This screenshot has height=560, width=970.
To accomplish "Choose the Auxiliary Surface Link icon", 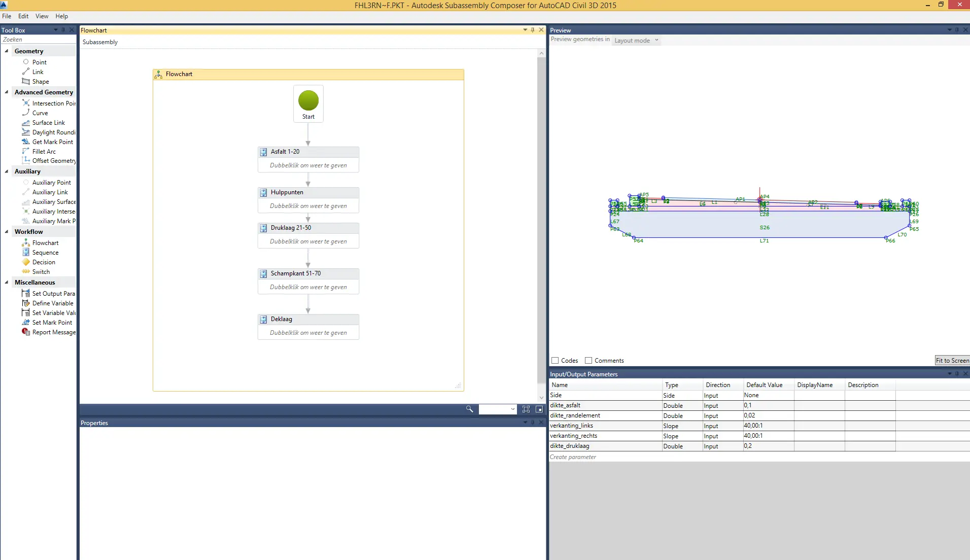I will (x=26, y=201).
